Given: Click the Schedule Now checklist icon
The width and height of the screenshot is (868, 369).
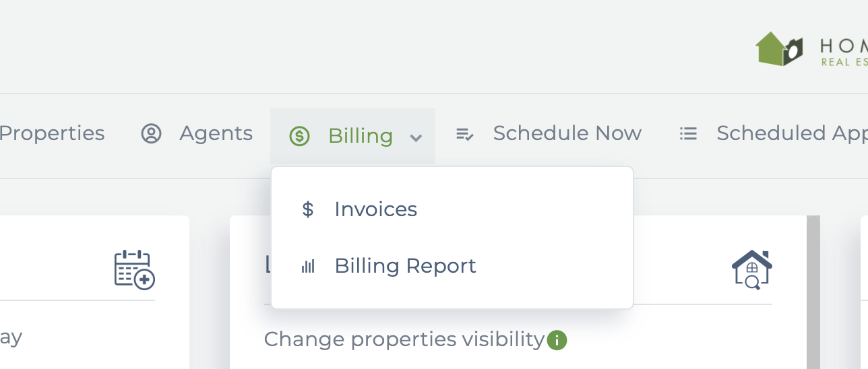Looking at the screenshot, I should pos(465,134).
